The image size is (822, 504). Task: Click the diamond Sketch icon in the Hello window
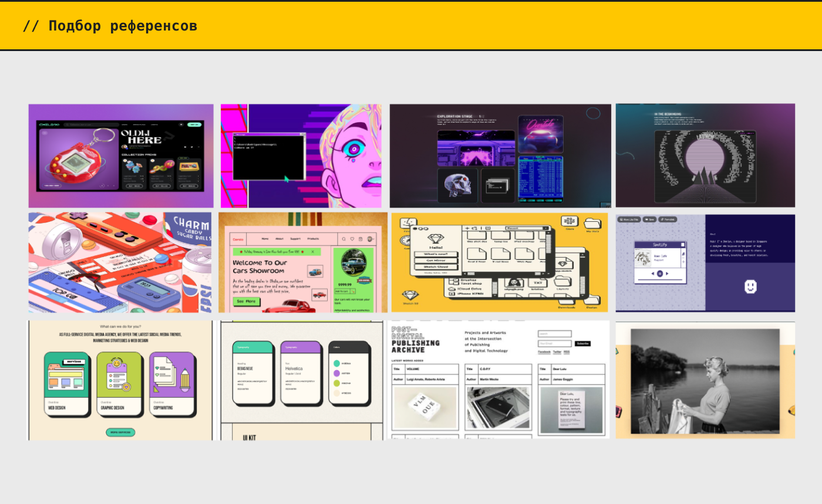436,239
